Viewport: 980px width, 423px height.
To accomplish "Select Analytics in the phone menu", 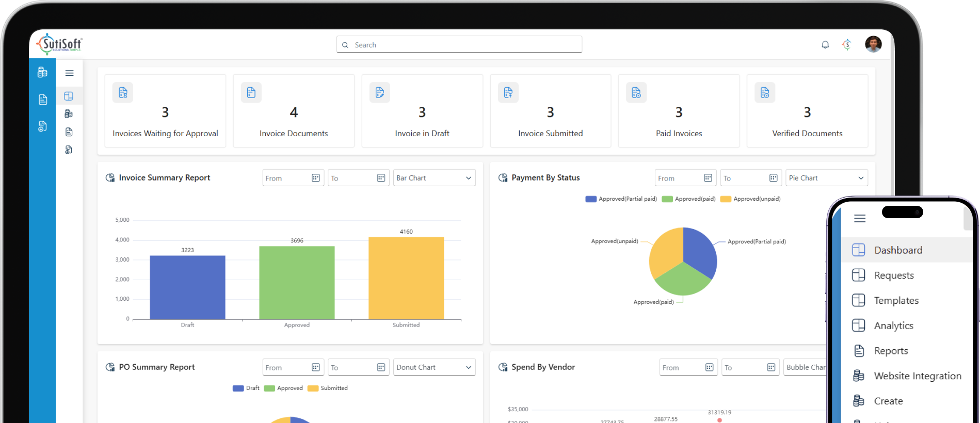I will (893, 326).
